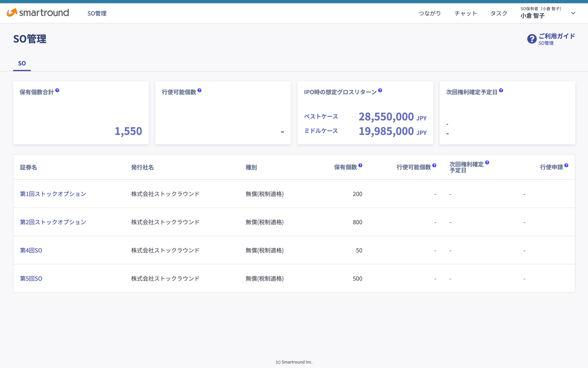Open the ご利用ガイド help icon
The height and width of the screenshot is (368, 588).
point(532,38)
